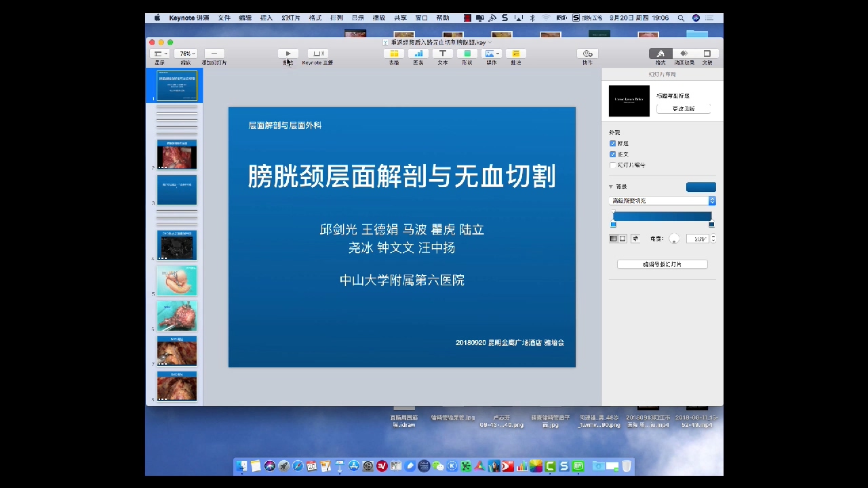
Task: Toggle the Body (正文) checkbox
Action: tap(613, 155)
